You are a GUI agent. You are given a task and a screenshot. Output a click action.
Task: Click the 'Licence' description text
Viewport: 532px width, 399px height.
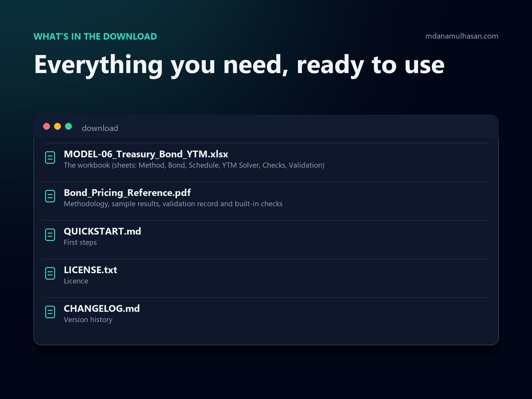pyautogui.click(x=76, y=281)
